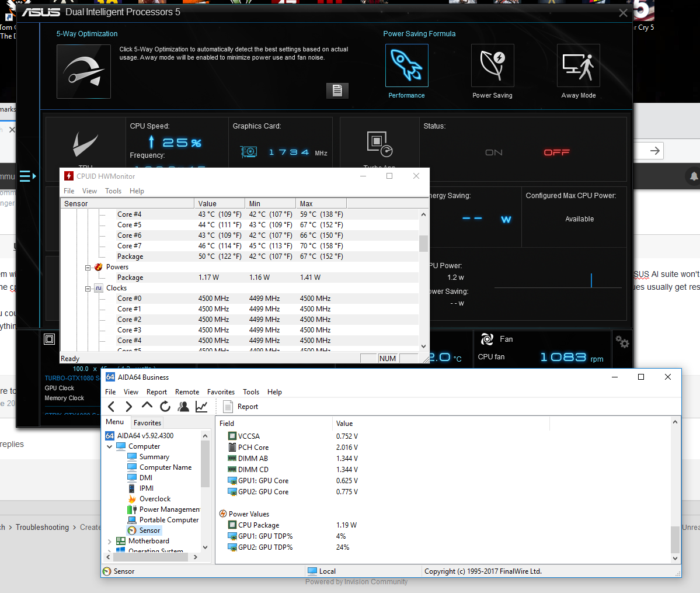Click the browser go arrow button
The image size is (700, 593).
point(654,151)
